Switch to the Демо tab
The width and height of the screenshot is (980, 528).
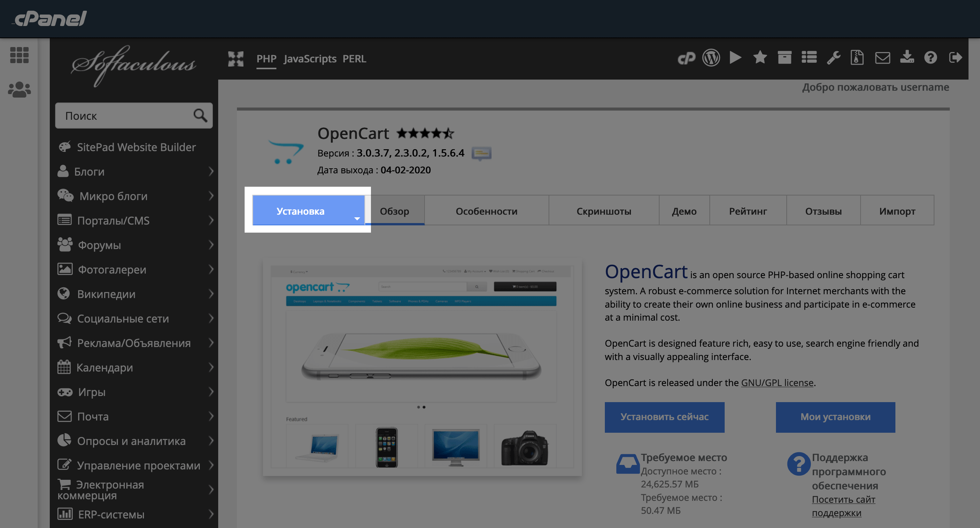pos(684,211)
